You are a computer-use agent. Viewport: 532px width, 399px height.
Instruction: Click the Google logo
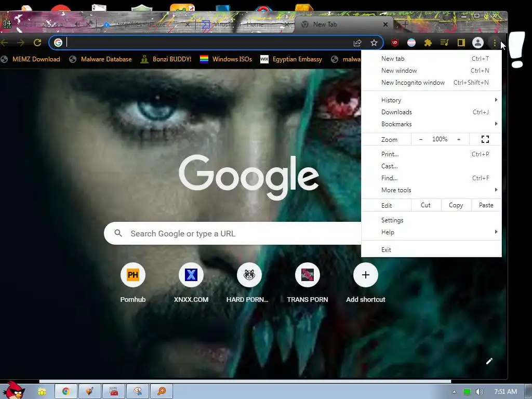[249, 177]
